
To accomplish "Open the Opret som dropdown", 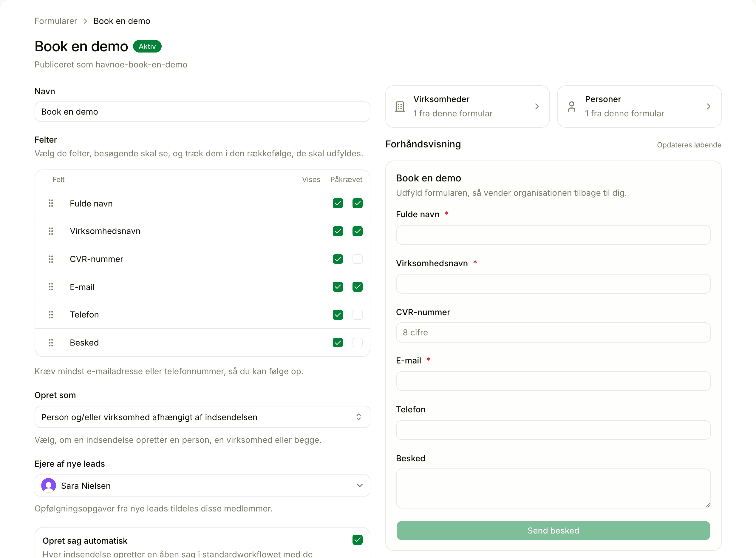I will pyautogui.click(x=202, y=417).
